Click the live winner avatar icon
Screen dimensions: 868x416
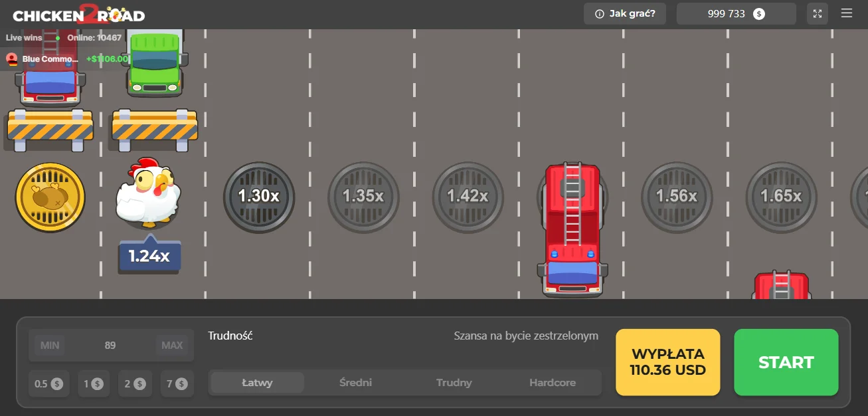point(12,59)
